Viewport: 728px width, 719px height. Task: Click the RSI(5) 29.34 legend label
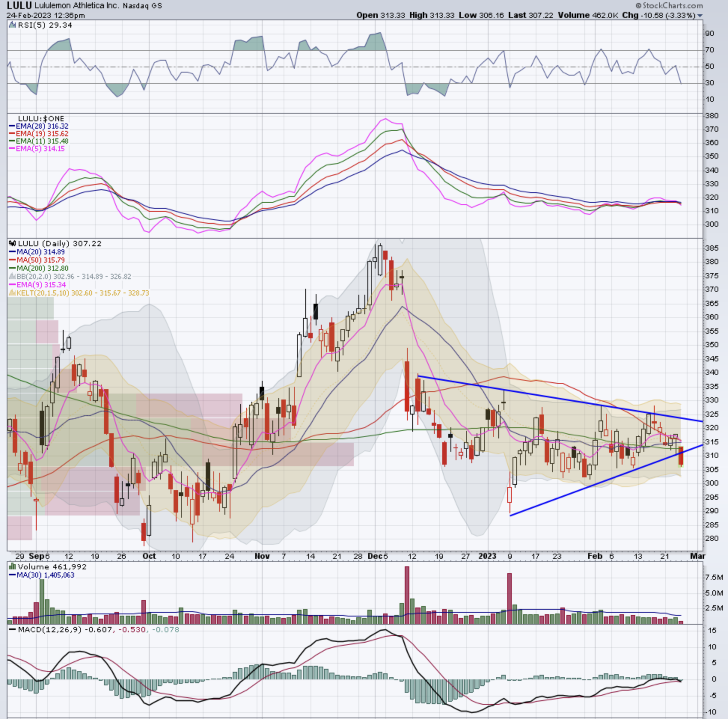45,25
